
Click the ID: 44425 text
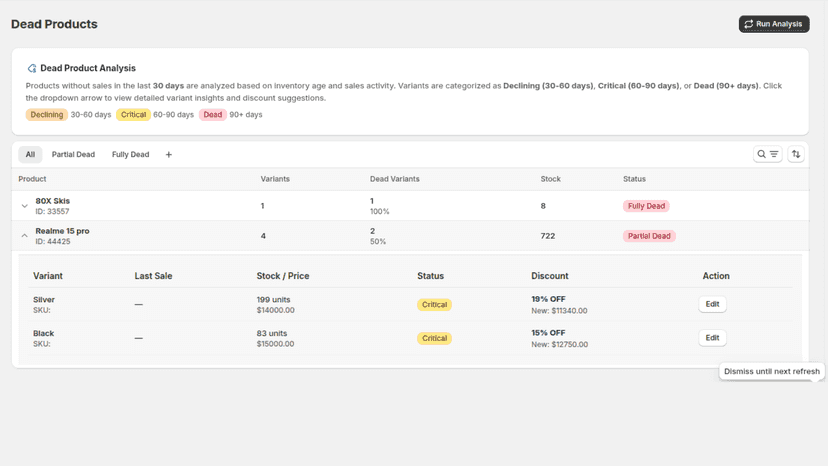[53, 241]
